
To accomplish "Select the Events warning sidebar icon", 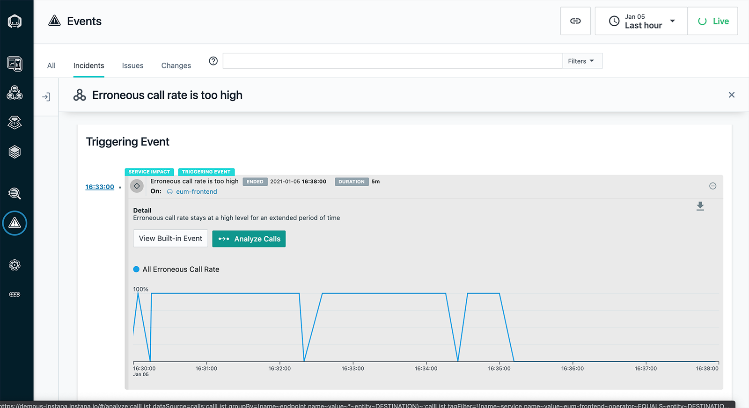I will coord(15,223).
